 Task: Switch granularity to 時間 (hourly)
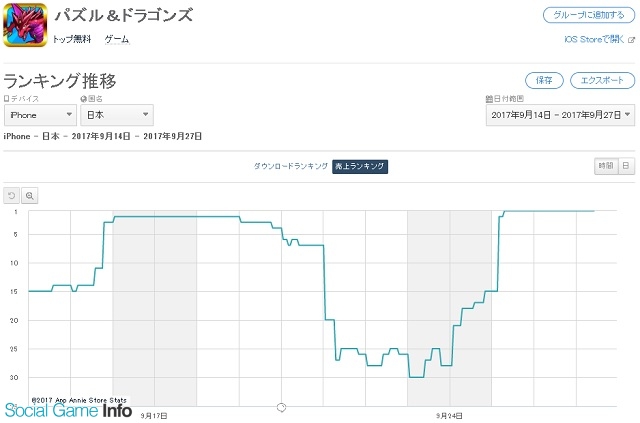pyautogui.click(x=605, y=166)
